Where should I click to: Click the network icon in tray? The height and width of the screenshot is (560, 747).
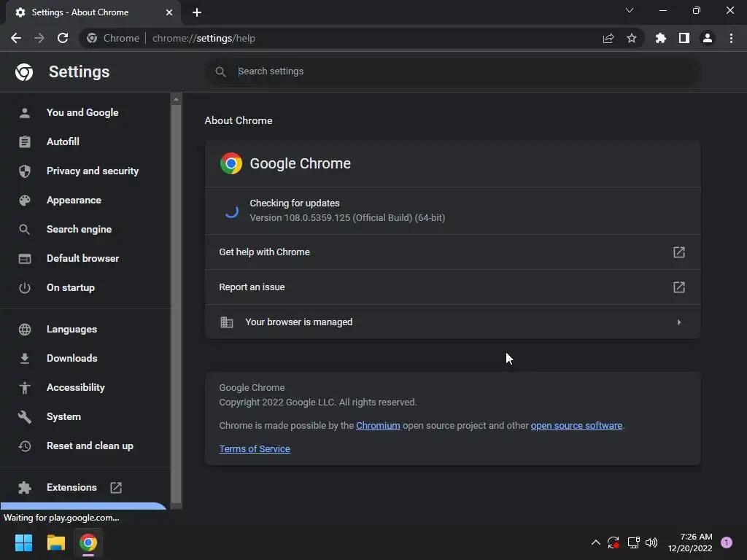point(633,542)
